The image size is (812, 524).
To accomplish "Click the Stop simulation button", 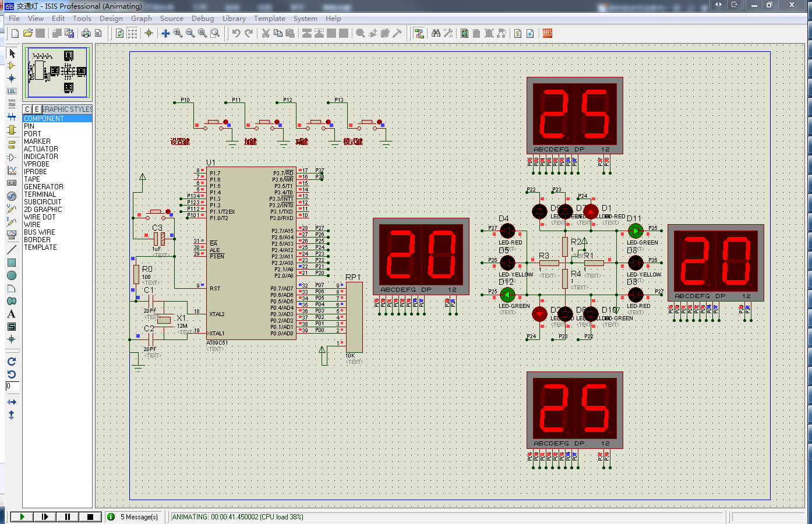I will click(x=90, y=516).
